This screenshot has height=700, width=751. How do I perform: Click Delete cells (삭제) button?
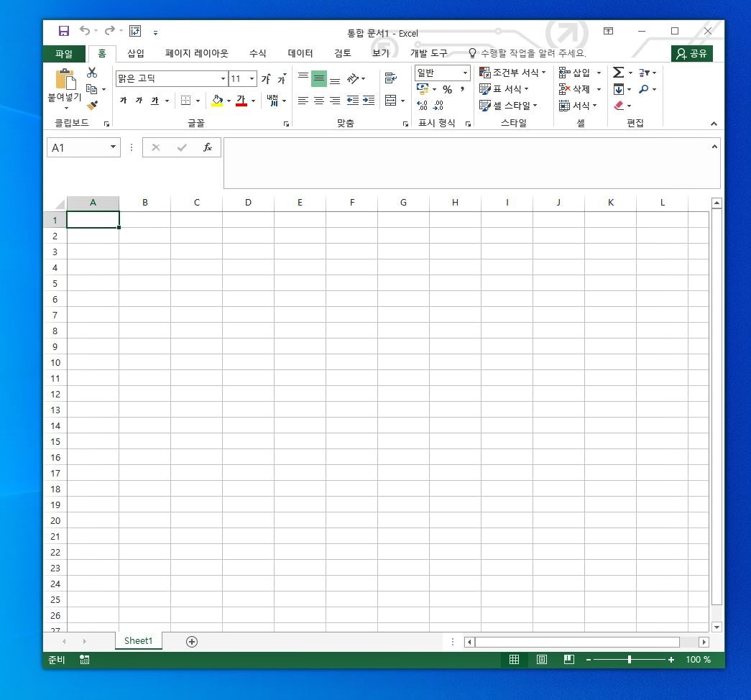click(x=575, y=89)
